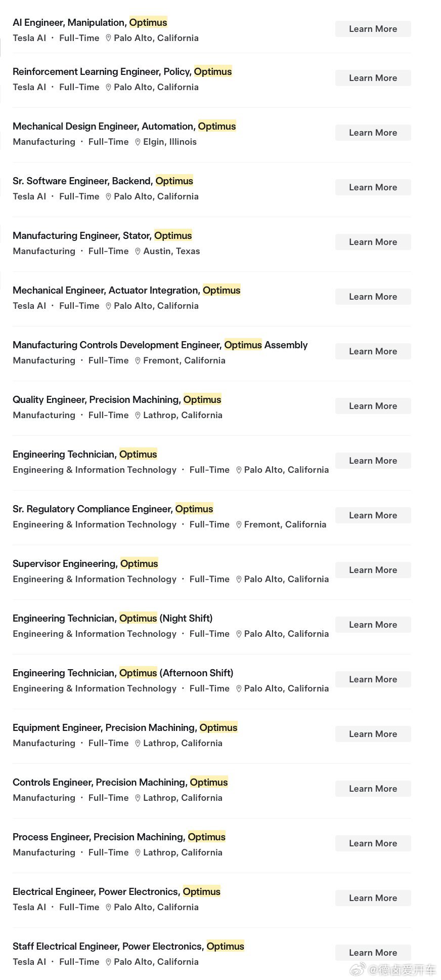The width and height of the screenshot is (441, 980).
Task: Open the Equipment Engineer, Precision Machining job title
Action: [125, 728]
